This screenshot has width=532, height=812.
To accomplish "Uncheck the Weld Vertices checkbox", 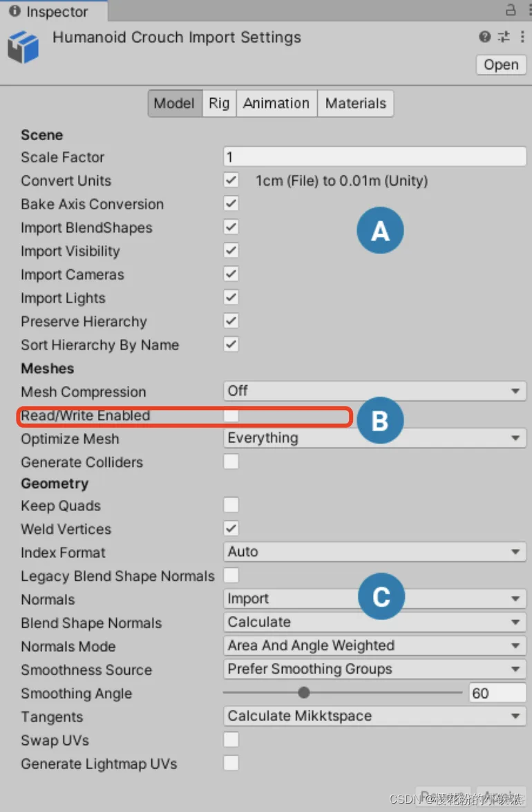I will click(x=231, y=529).
